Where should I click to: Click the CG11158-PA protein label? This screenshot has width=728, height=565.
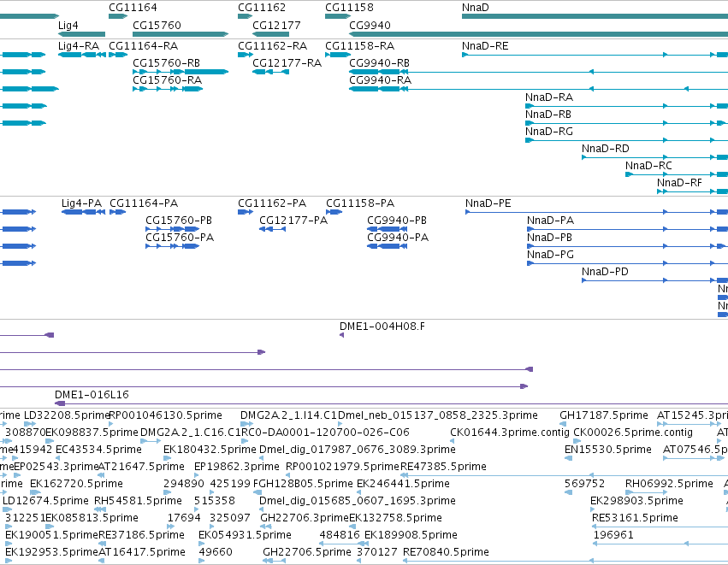coord(360,203)
